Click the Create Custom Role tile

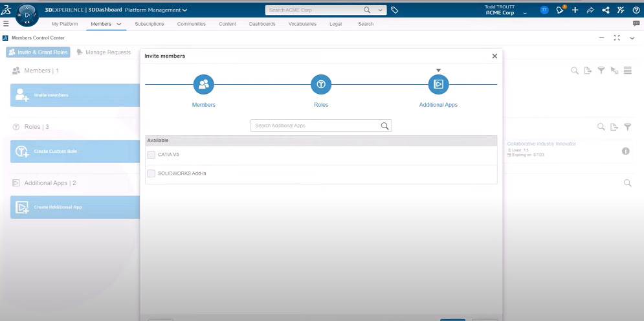click(75, 151)
